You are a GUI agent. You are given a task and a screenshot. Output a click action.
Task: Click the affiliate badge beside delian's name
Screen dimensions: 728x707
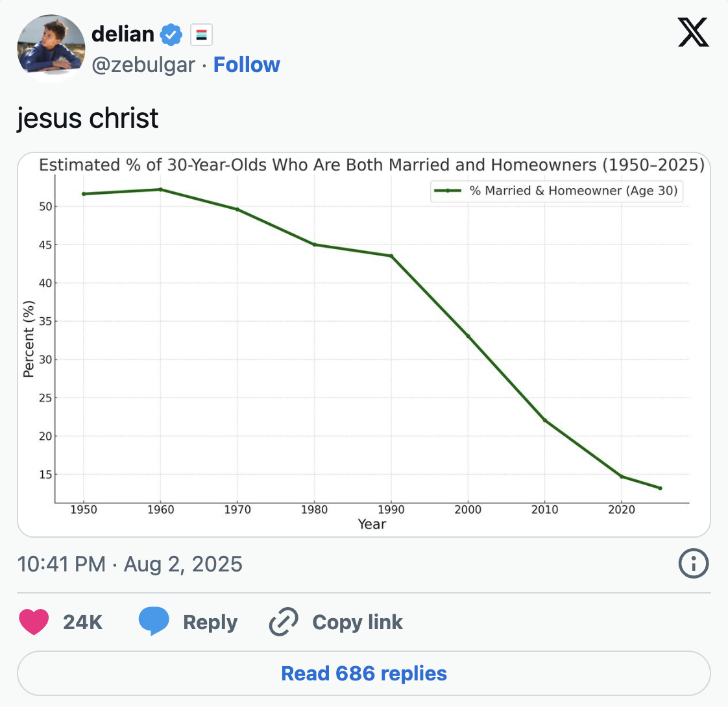point(202,35)
